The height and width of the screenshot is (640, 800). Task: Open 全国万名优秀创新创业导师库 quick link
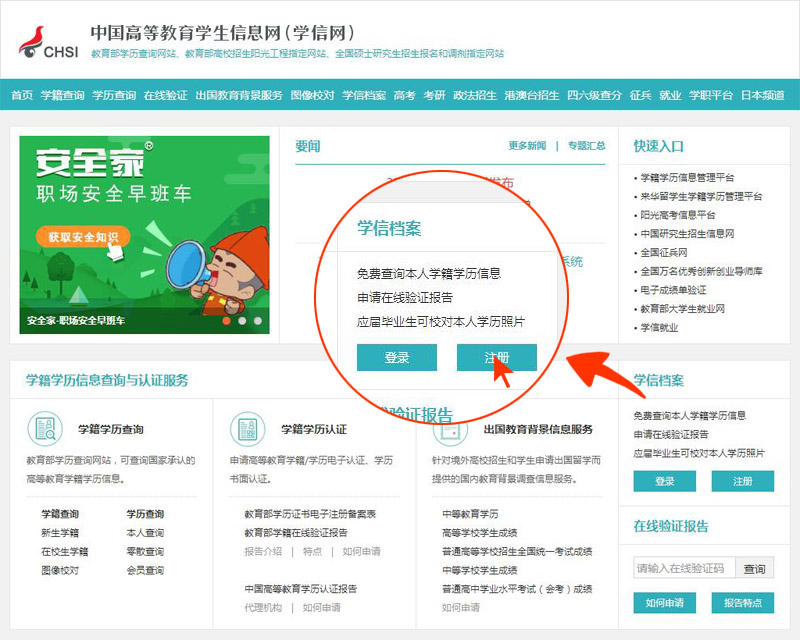(x=701, y=272)
